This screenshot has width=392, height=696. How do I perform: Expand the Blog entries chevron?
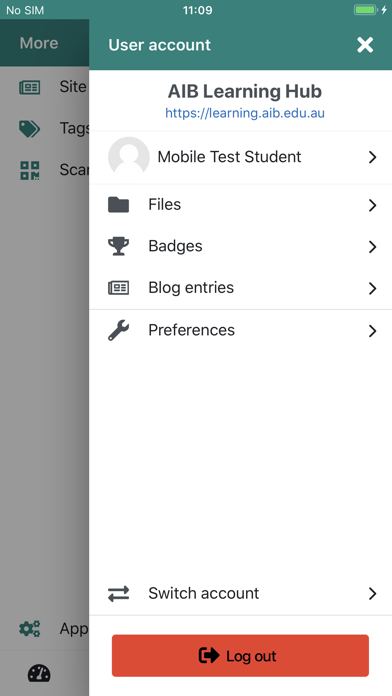pos(372,289)
